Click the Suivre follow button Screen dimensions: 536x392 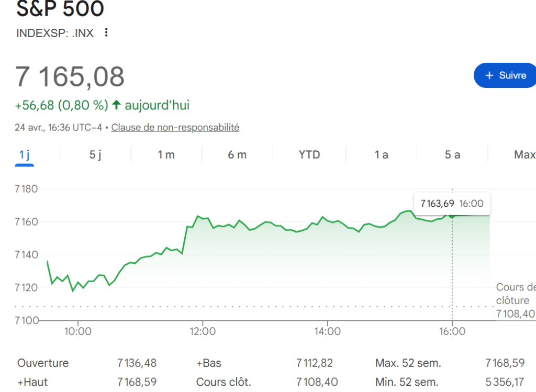pyautogui.click(x=505, y=75)
